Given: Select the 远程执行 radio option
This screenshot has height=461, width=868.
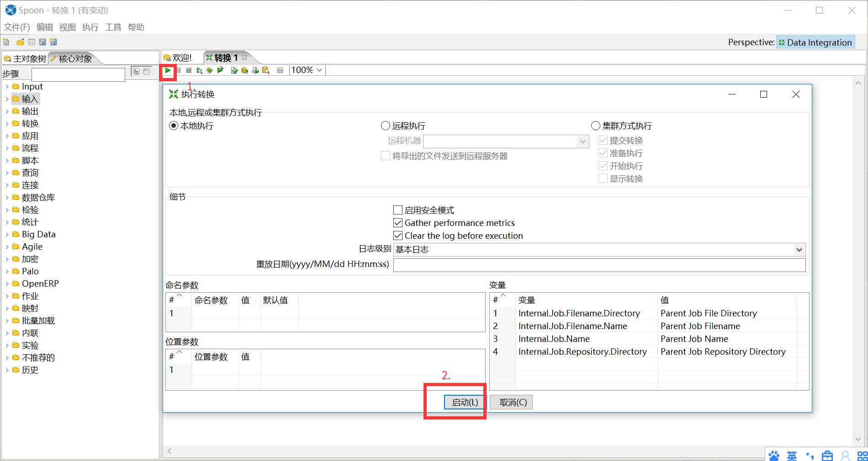Looking at the screenshot, I should pos(386,126).
